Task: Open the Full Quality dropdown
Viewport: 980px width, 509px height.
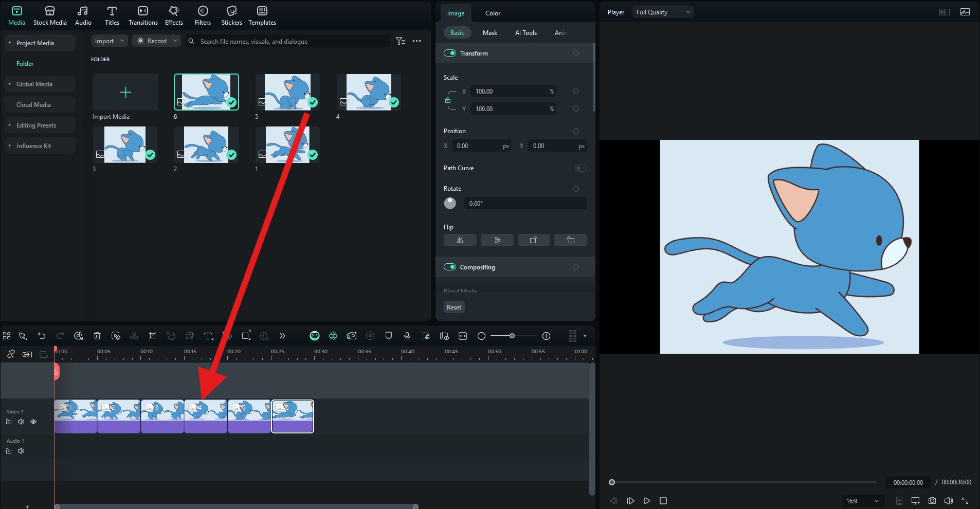Action: pos(663,12)
